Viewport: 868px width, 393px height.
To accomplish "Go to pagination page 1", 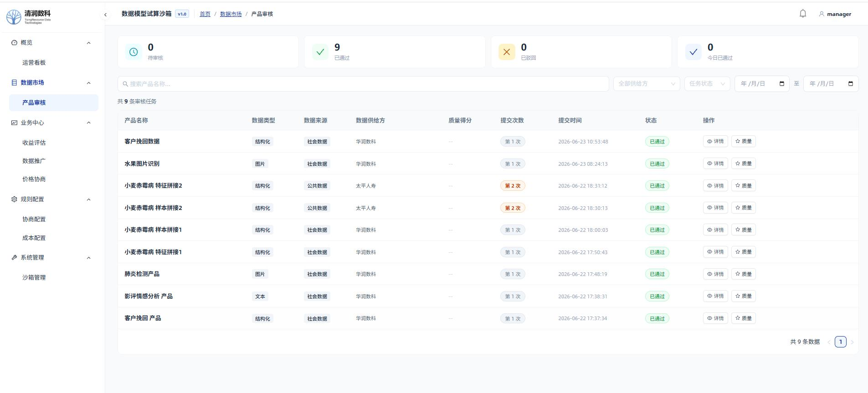I will (841, 342).
